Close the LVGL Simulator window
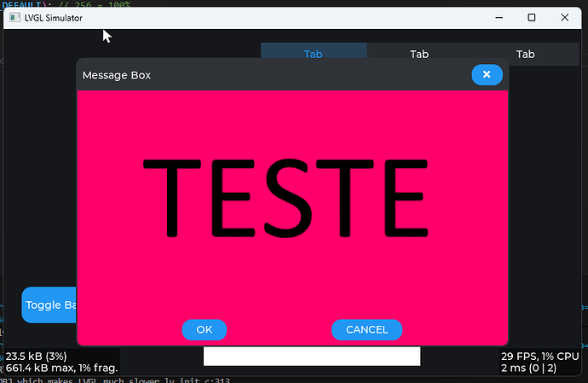Screen dimensions: 588x383 click(568, 18)
